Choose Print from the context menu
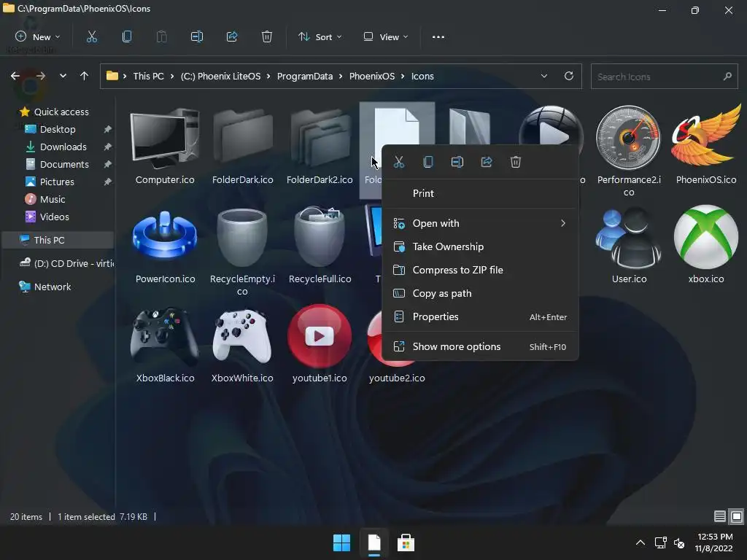The height and width of the screenshot is (560, 747). click(x=480, y=193)
